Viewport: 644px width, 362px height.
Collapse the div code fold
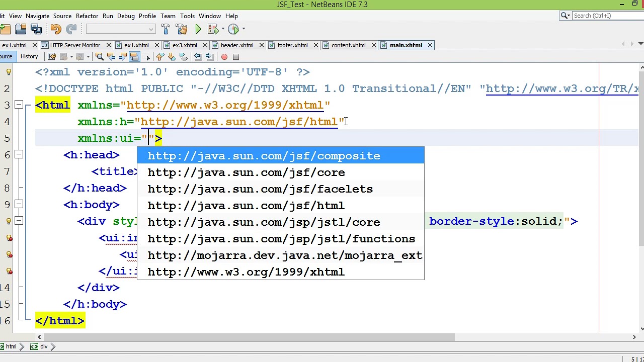19,221
